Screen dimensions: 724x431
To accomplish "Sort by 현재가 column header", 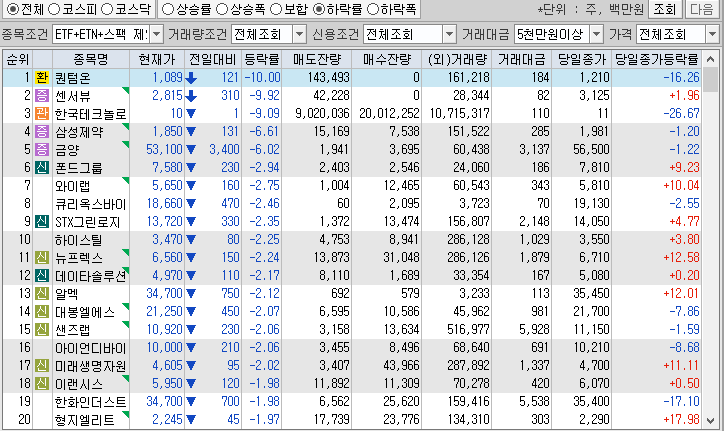I will 157,59.
